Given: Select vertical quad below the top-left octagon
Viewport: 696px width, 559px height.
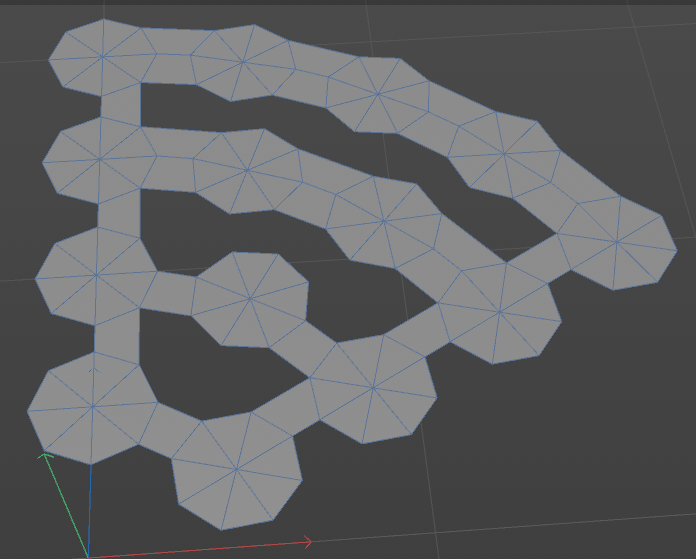Looking at the screenshot, I should [121, 104].
